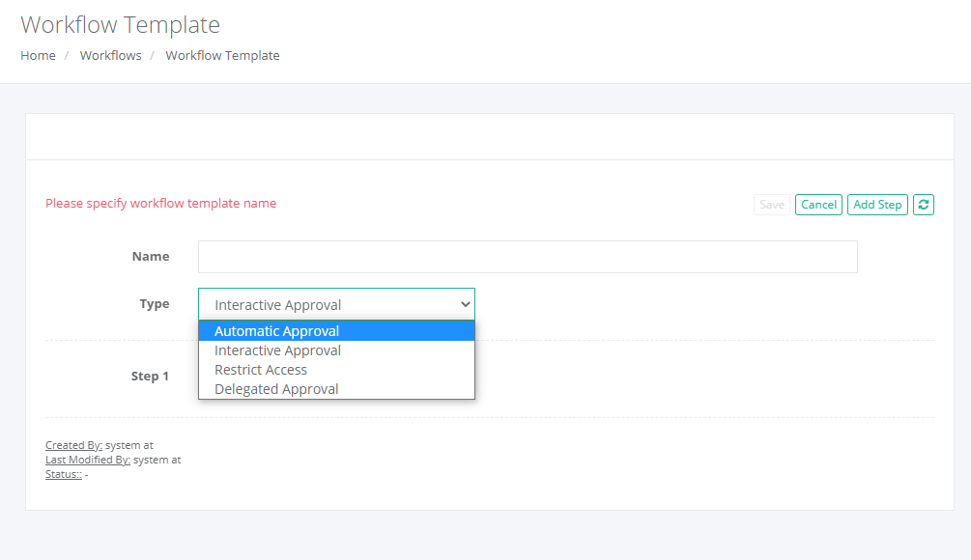The image size is (971, 560).
Task: Click the Created By: underlined link
Action: 73,445
